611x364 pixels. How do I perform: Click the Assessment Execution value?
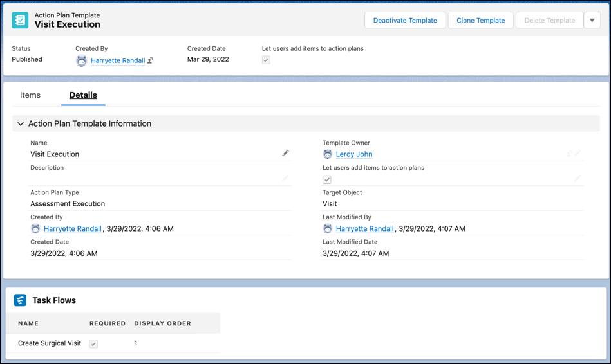68,204
